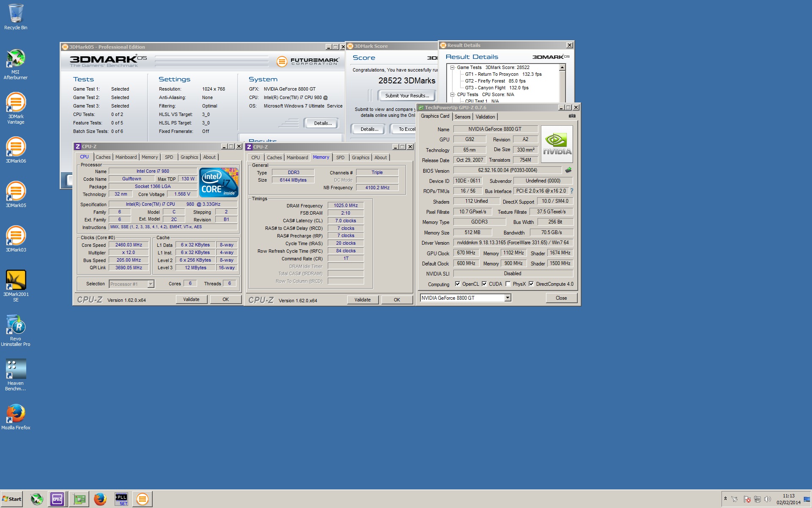812x508 pixels.
Task: Open the Start menu
Action: pos(12,499)
